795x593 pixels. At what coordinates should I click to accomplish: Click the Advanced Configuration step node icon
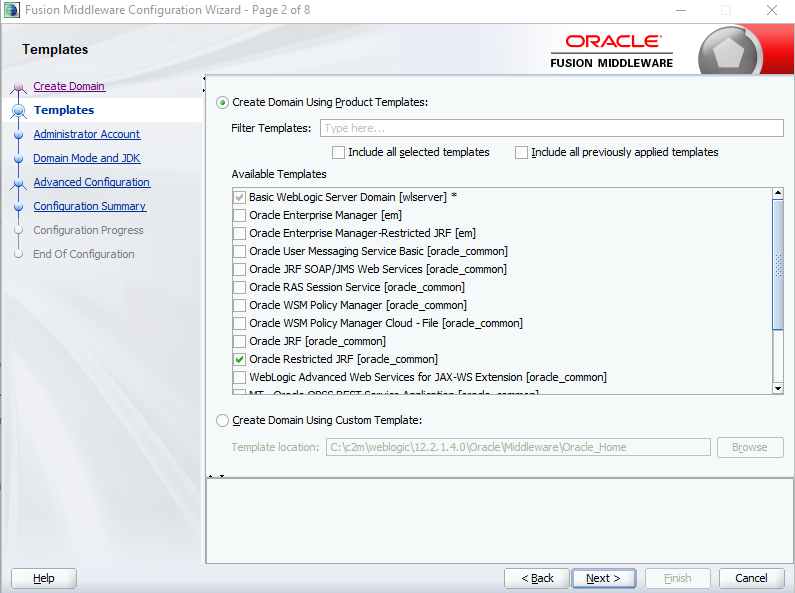click(x=19, y=183)
